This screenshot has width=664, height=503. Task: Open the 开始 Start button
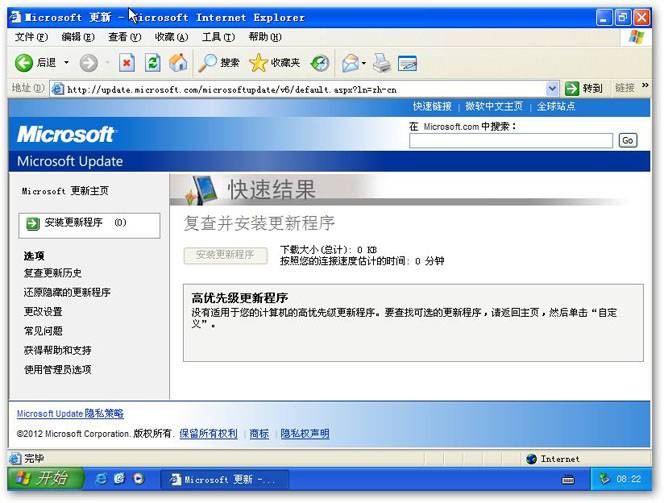pyautogui.click(x=45, y=479)
